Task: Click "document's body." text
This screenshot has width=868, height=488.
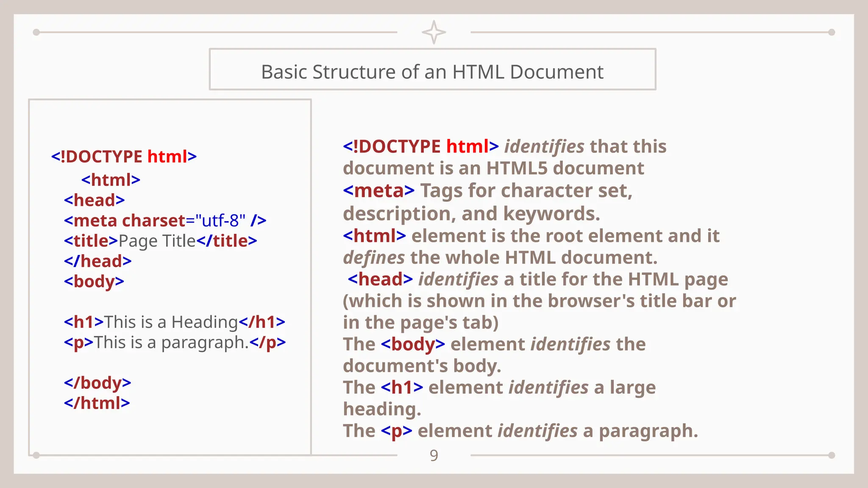Action: pyautogui.click(x=422, y=366)
